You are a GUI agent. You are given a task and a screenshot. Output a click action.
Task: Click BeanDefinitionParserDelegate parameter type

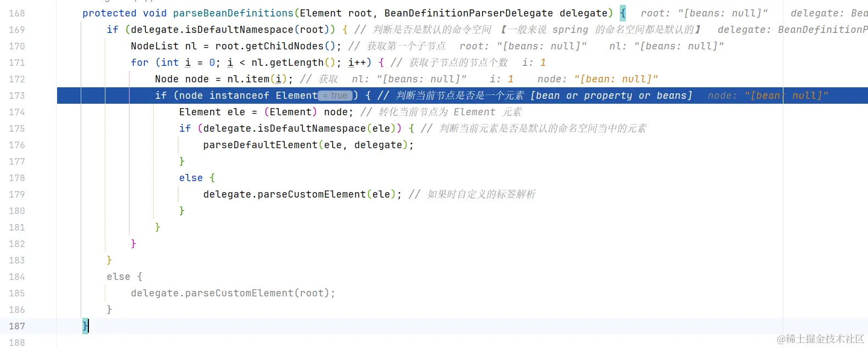pyautogui.click(x=469, y=13)
